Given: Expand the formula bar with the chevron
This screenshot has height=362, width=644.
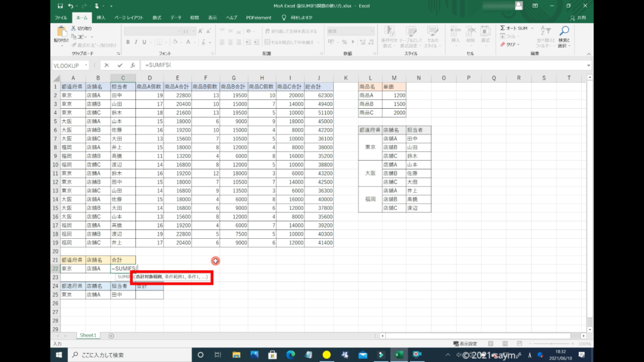Looking at the screenshot, I should click(588, 65).
